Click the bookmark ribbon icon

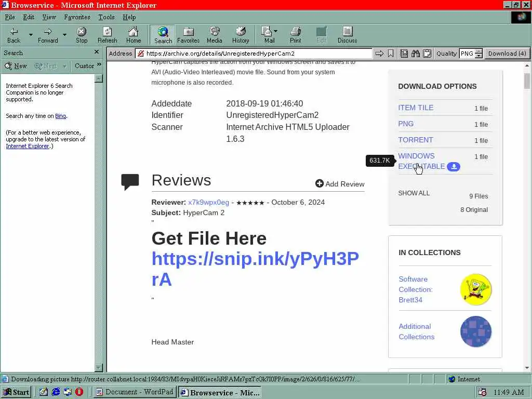391,54
